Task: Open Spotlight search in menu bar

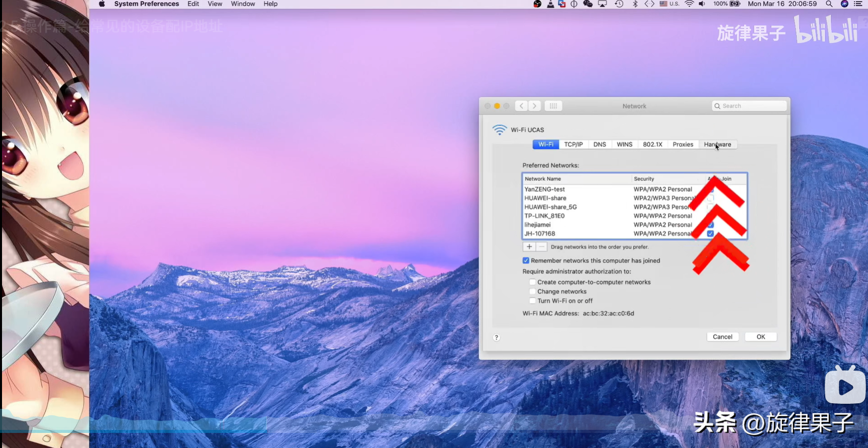Action: 829,4
